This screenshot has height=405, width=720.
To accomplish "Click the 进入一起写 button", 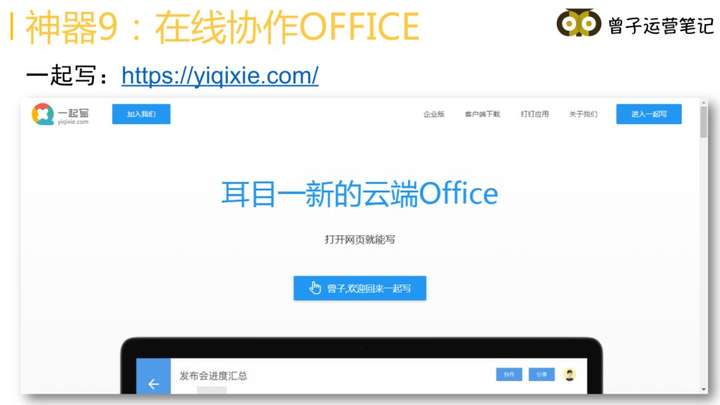I will [649, 114].
